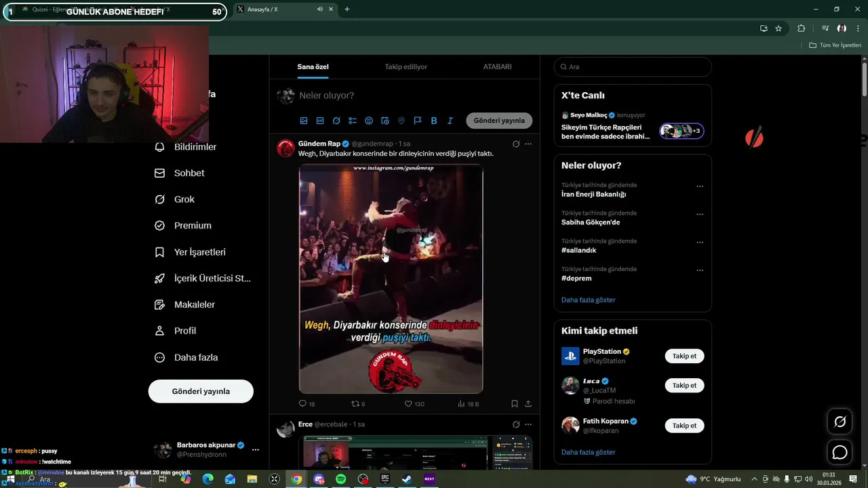Show more trends via Daha fazla göster
Viewport: 868px width, 488px height.
click(x=588, y=300)
